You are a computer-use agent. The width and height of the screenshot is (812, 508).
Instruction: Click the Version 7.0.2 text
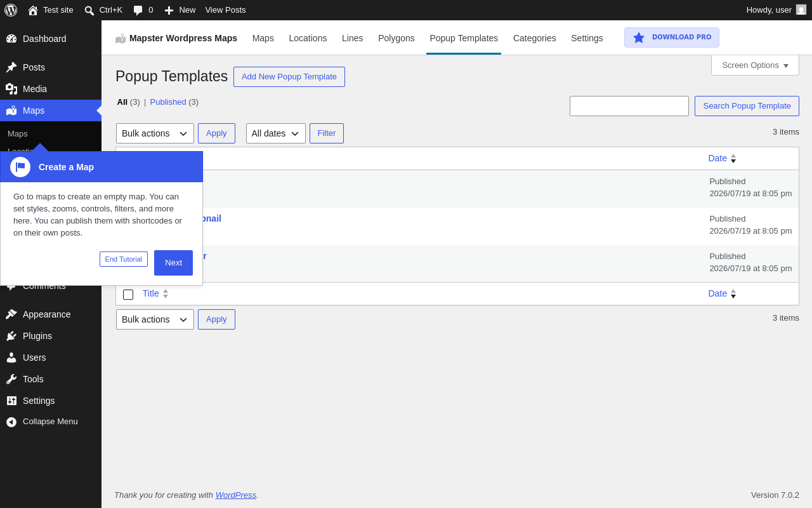[x=775, y=495]
